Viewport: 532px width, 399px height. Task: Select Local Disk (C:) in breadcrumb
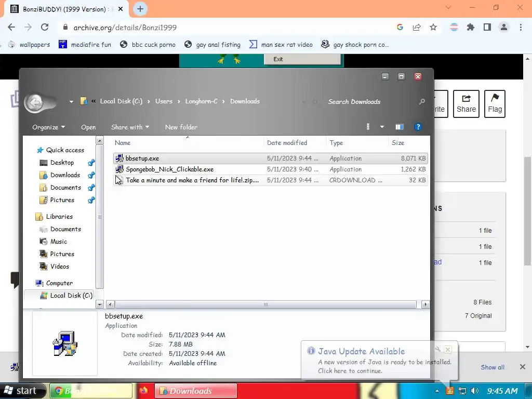pyautogui.click(x=121, y=101)
